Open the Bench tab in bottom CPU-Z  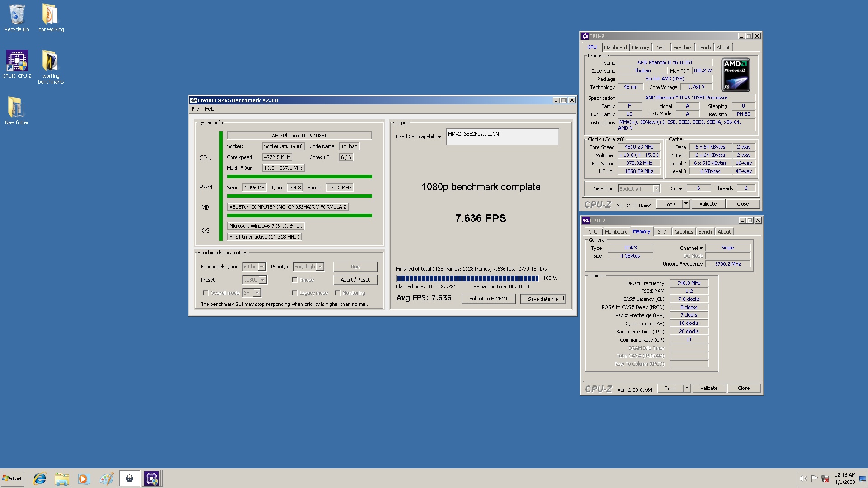[x=705, y=232]
